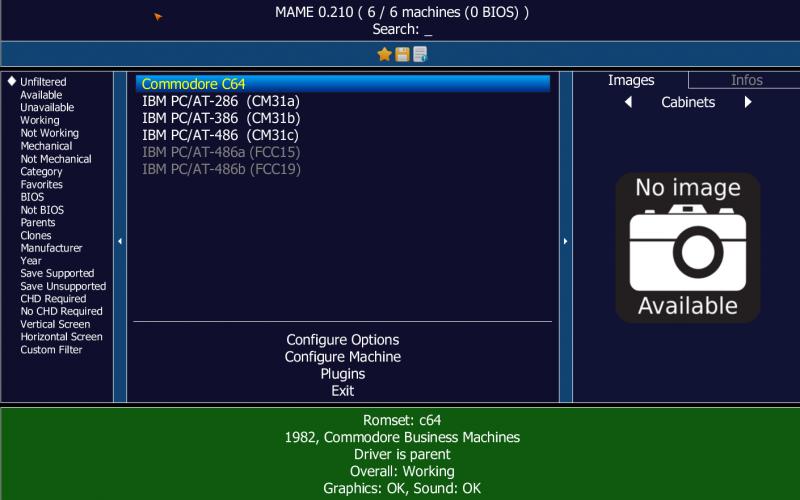This screenshot has width=800, height=500.
Task: Select the Favorites filter
Action: tap(41, 184)
